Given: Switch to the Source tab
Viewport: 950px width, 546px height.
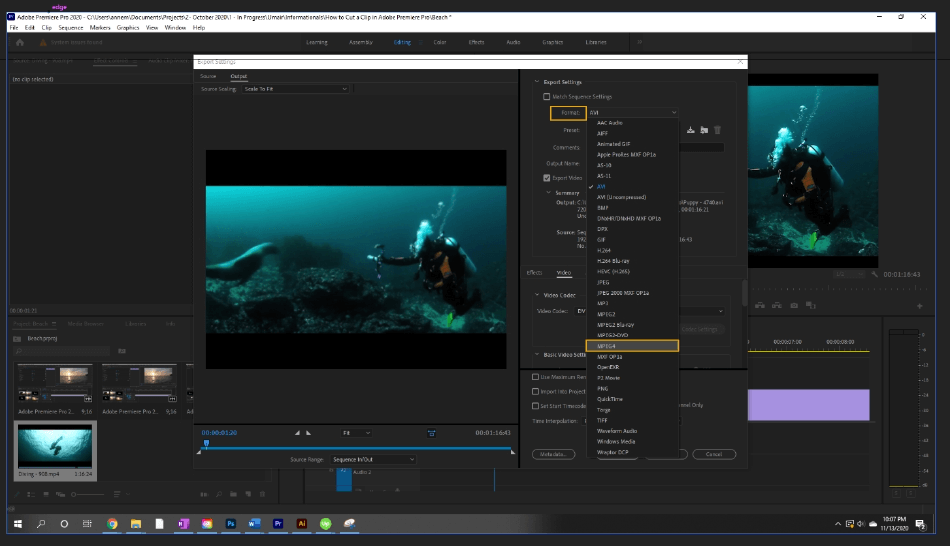Looking at the screenshot, I should tap(208, 76).
